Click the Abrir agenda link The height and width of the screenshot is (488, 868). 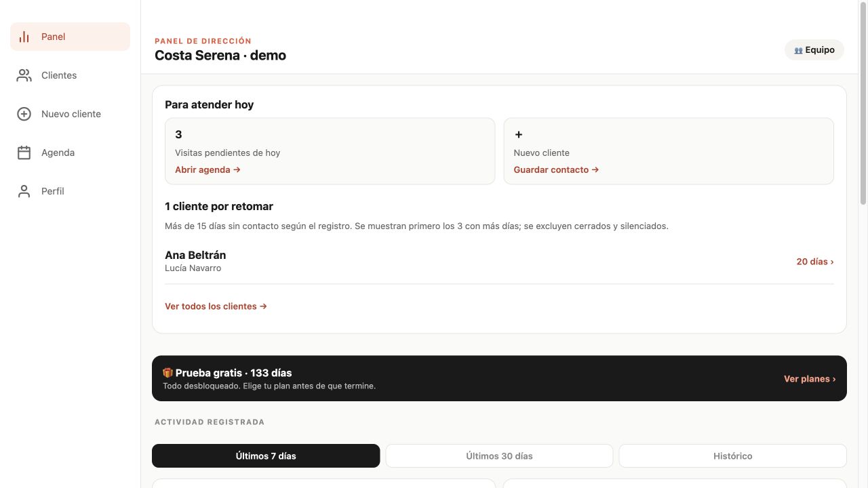208,169
